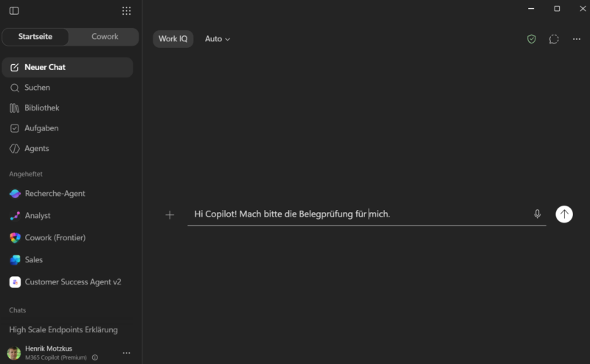The height and width of the screenshot is (364, 590).
Task: Click the green shield protection icon
Action: pos(531,39)
